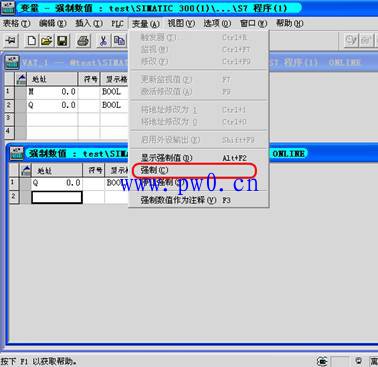Open the 表格 menu
Image resolution: width=378 pixels, height=367 pixels.
click(16, 23)
